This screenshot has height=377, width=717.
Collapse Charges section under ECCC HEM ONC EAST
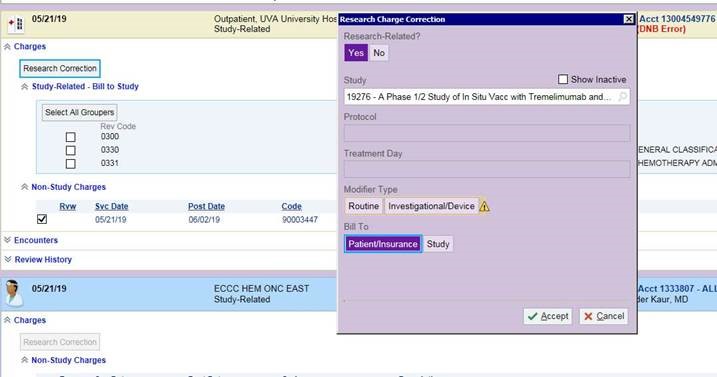7,320
